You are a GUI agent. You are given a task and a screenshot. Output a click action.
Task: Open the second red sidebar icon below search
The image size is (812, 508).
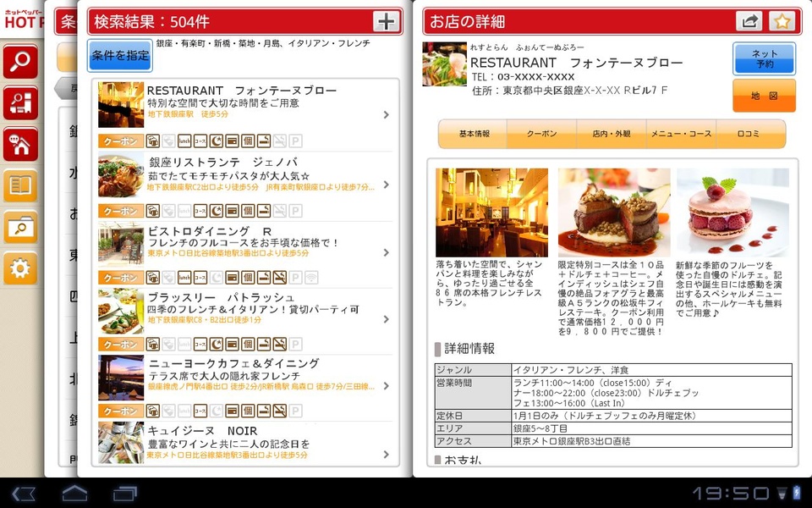pyautogui.click(x=20, y=102)
